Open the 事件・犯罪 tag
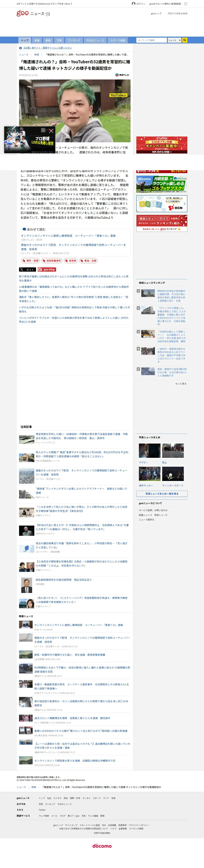204x868 pixels. point(31,261)
